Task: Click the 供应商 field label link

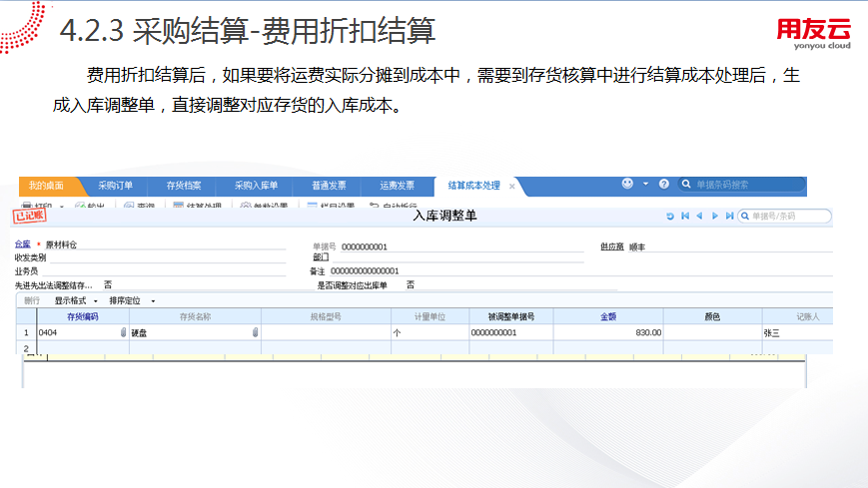Action: pos(611,244)
